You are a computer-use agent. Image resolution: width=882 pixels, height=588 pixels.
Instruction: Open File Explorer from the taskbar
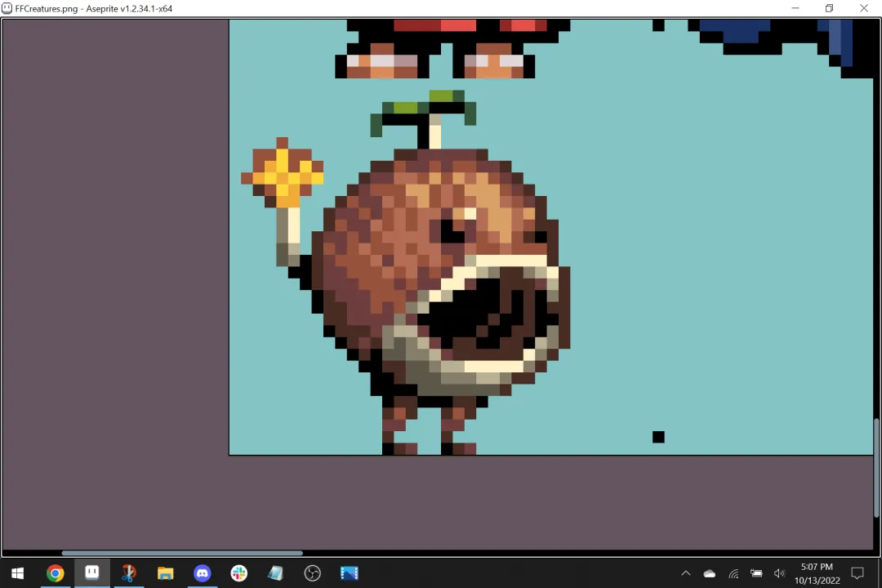point(165,572)
